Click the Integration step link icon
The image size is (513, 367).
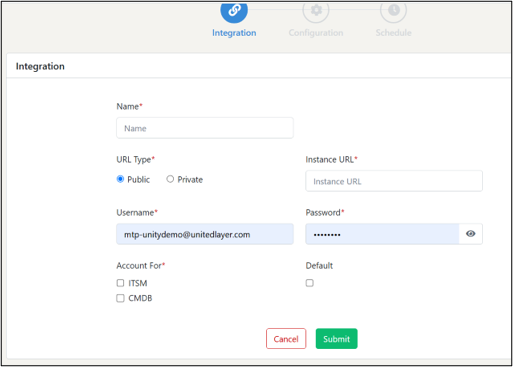(x=234, y=11)
